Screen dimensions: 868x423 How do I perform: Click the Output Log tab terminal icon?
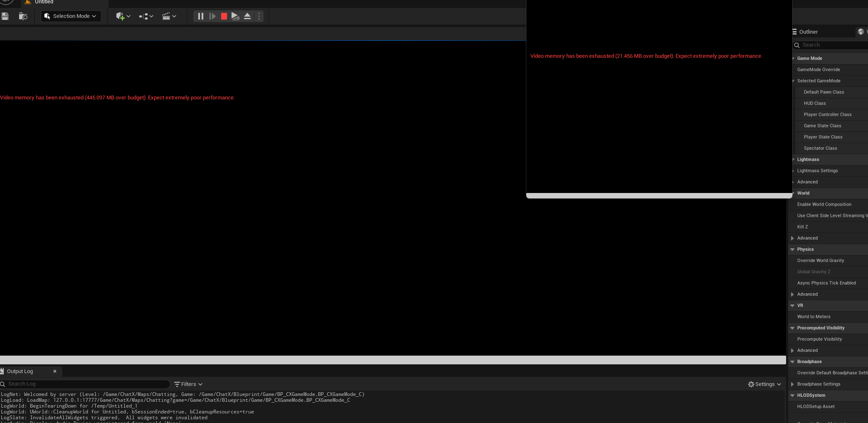[x=2, y=371]
